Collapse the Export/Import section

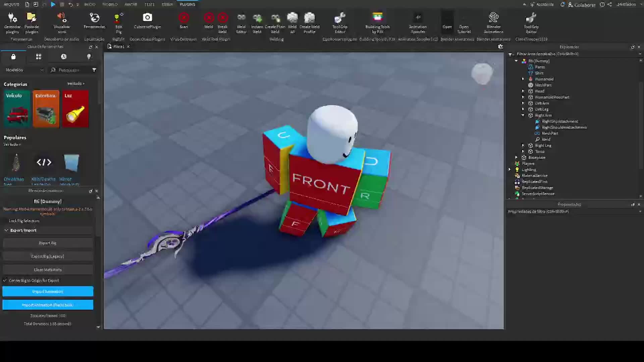click(6, 230)
